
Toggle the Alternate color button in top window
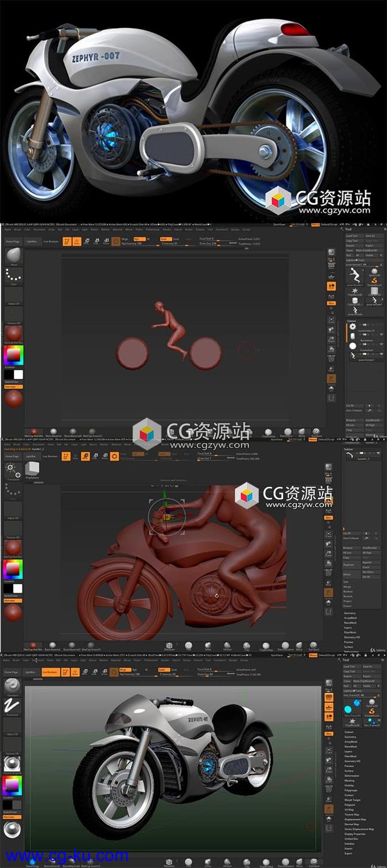coord(13,387)
